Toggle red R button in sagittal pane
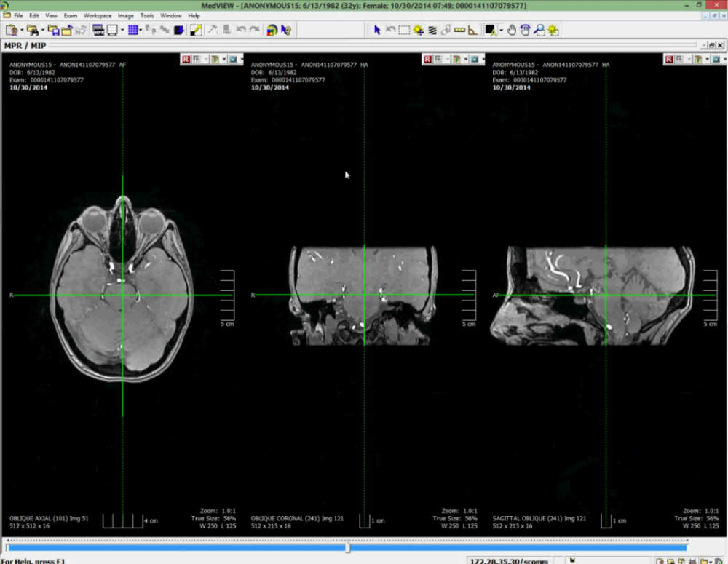Image resolution: width=728 pixels, height=564 pixels. point(668,59)
